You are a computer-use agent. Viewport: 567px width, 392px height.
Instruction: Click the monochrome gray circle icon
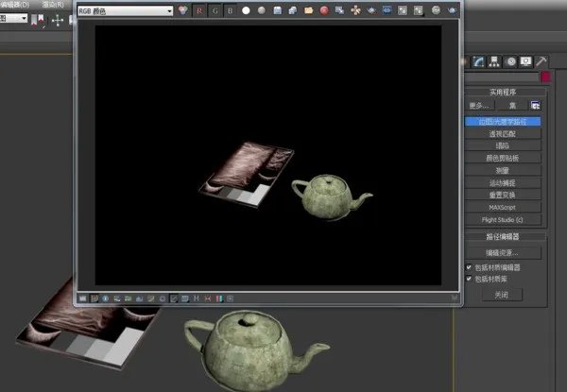(x=261, y=10)
